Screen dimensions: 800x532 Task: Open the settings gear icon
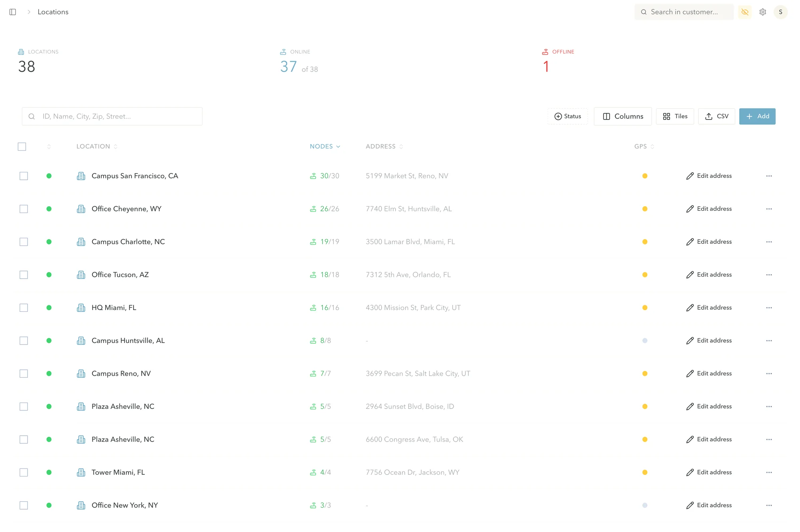click(763, 12)
